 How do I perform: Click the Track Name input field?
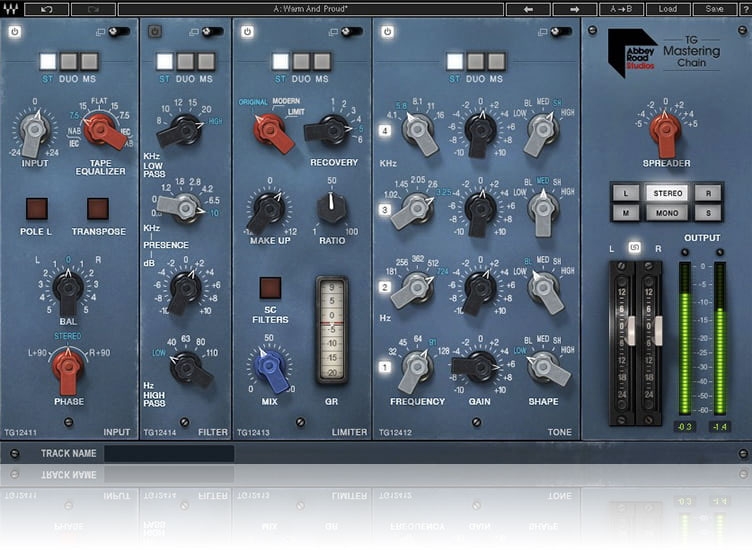169,454
